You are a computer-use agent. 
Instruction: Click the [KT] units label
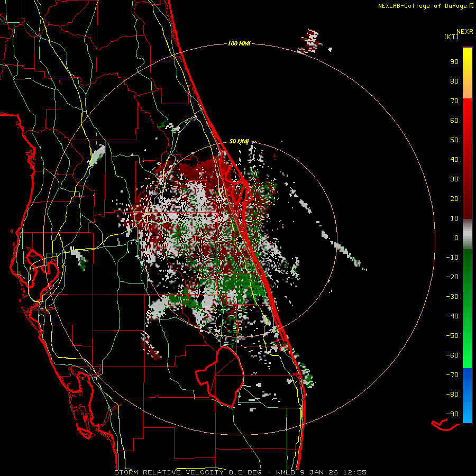pos(451,36)
